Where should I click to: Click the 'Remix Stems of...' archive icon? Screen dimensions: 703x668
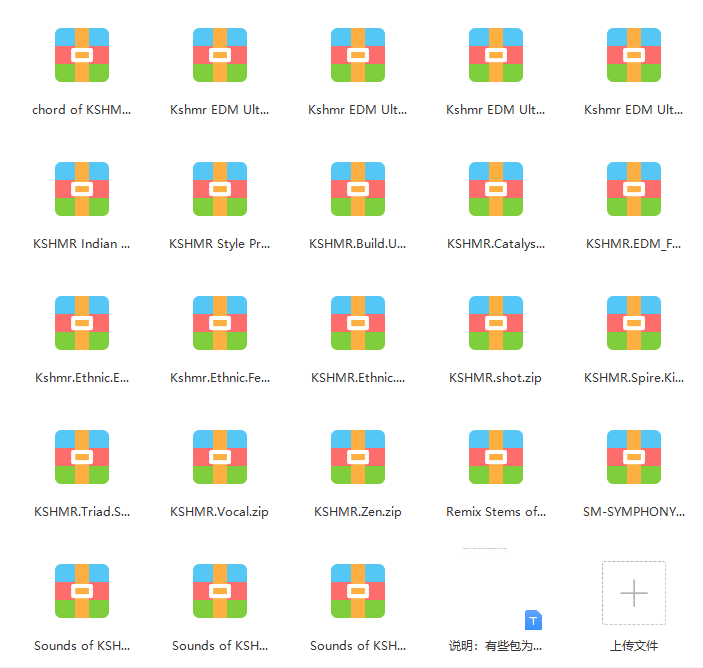[496, 457]
